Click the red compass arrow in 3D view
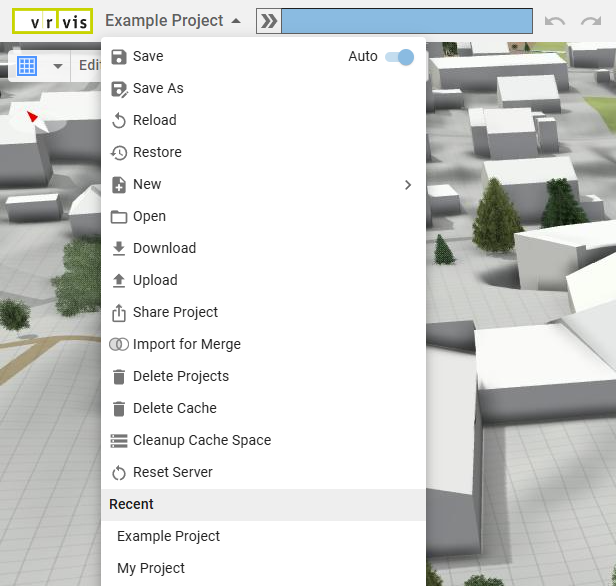The image size is (616, 586). (x=32, y=117)
